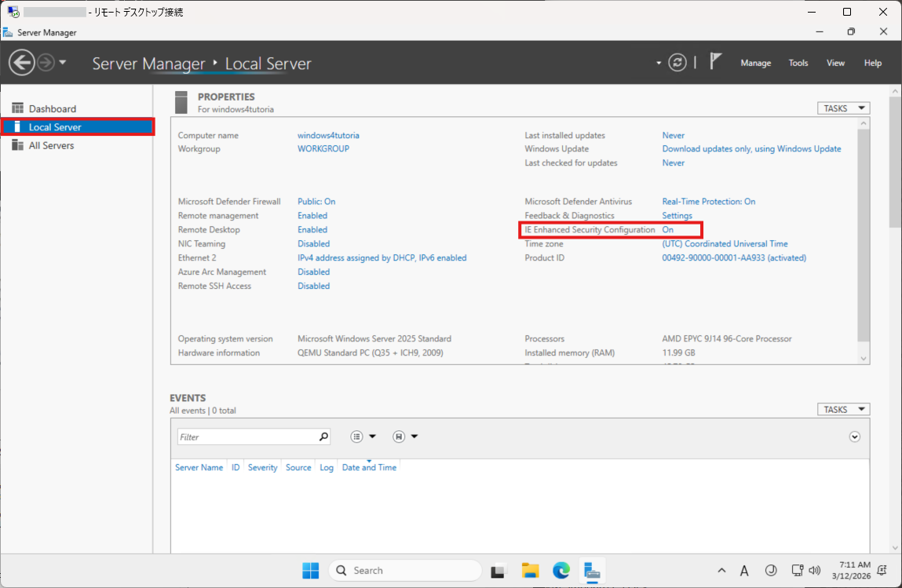Open the notifications flag icon
The width and height of the screenshot is (902, 588).
pos(715,62)
